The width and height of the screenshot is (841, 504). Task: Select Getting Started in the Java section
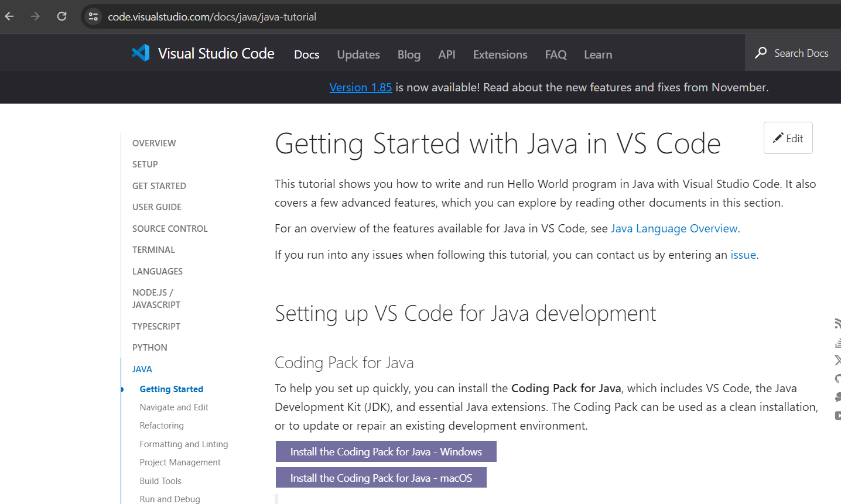(172, 389)
